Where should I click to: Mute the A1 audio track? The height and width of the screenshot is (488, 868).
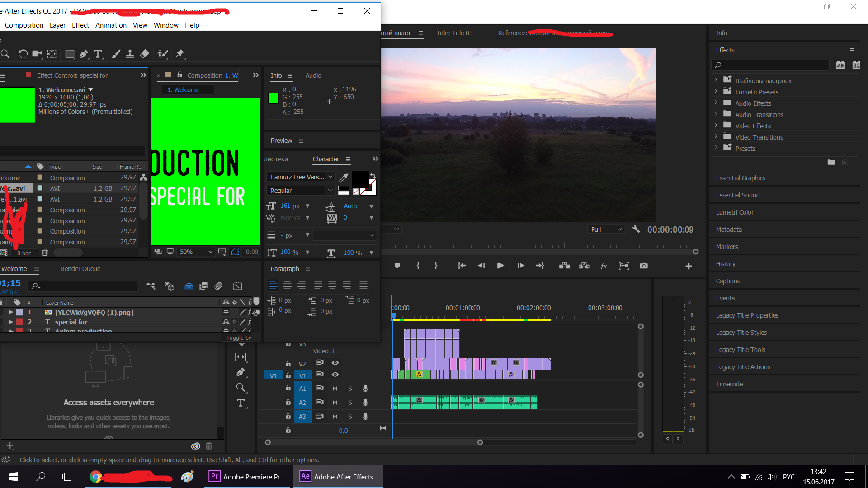[x=335, y=389]
